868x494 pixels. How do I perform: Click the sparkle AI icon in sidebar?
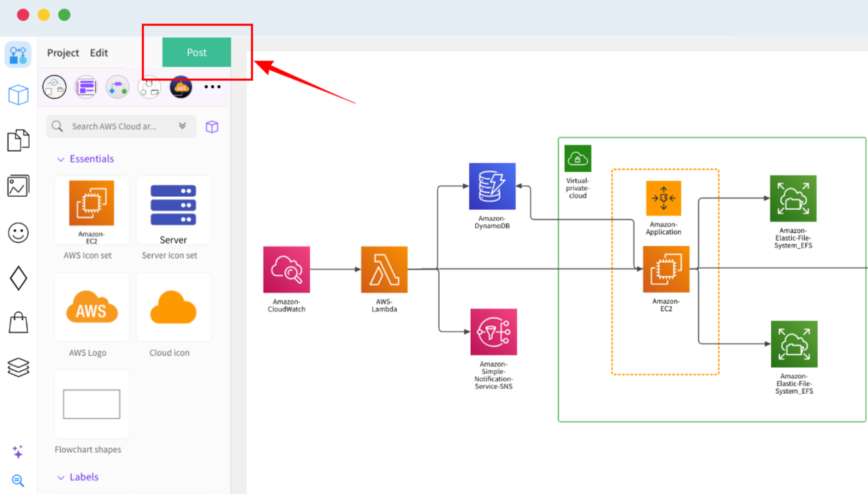point(18,452)
